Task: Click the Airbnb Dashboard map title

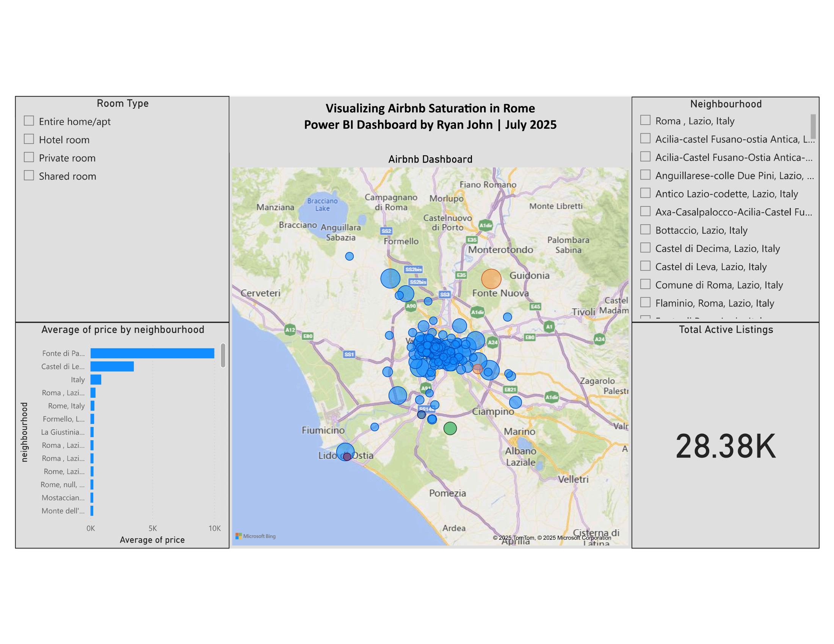Action: click(x=430, y=159)
